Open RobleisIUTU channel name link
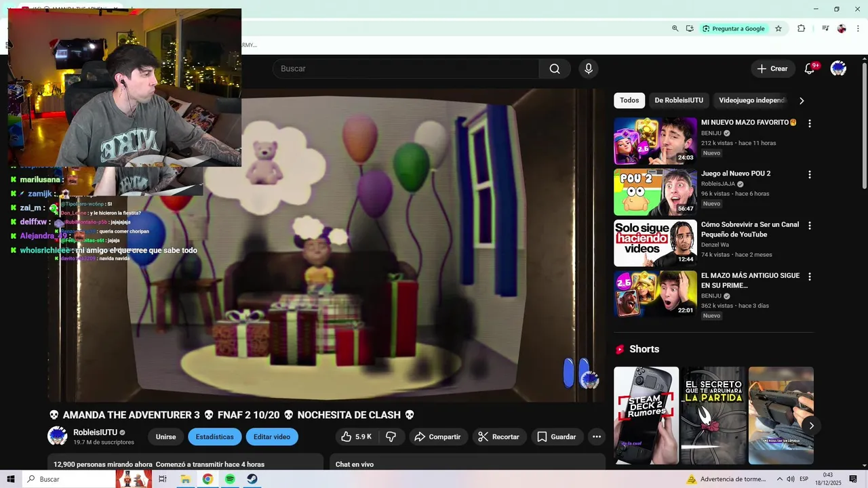The width and height of the screenshot is (868, 488). (96, 432)
